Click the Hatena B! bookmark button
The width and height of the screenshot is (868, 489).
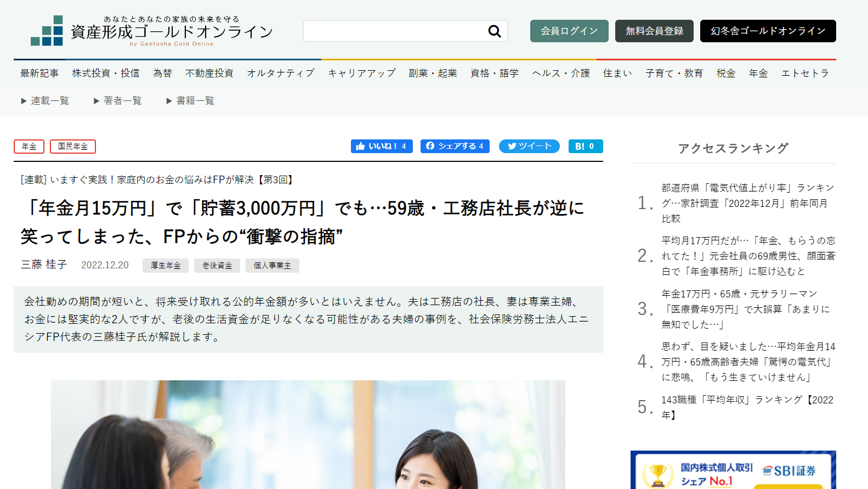[x=586, y=146]
